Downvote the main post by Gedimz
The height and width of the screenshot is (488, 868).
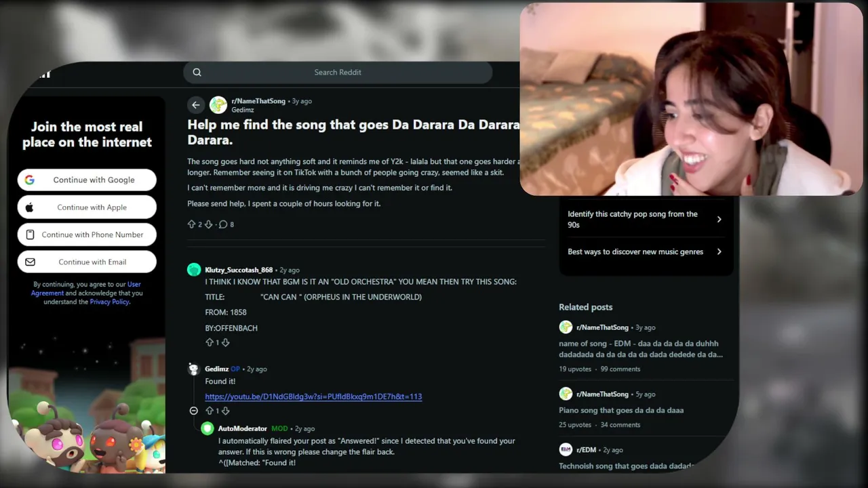pyautogui.click(x=209, y=224)
